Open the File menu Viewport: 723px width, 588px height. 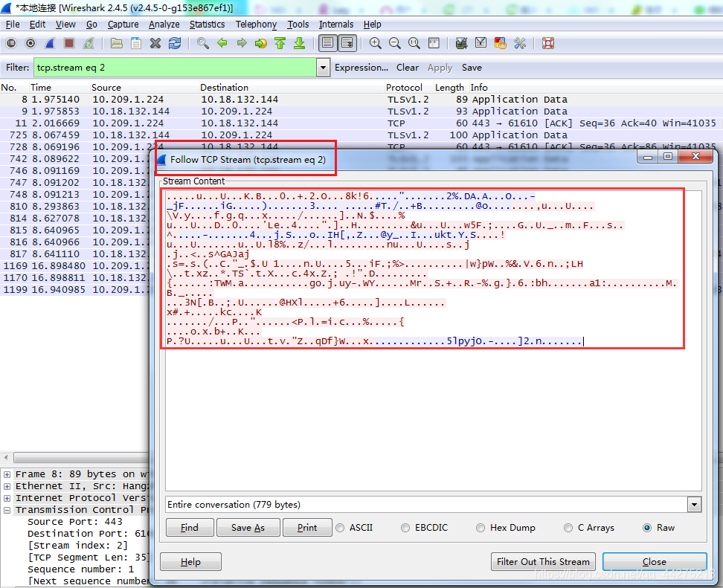click(x=13, y=25)
